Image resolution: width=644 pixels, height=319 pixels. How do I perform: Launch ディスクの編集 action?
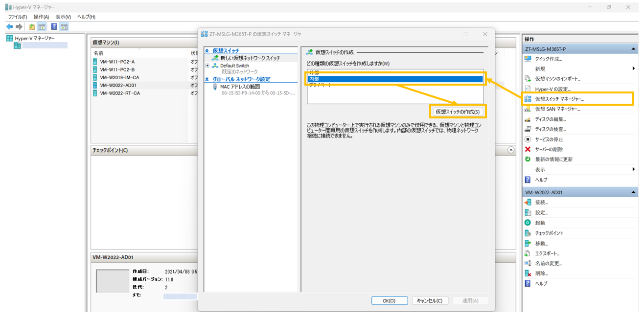coord(551,119)
